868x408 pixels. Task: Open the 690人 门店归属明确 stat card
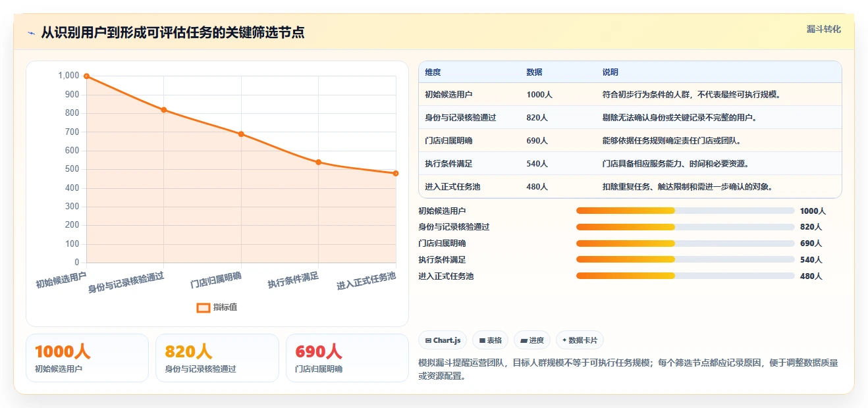[348, 358]
